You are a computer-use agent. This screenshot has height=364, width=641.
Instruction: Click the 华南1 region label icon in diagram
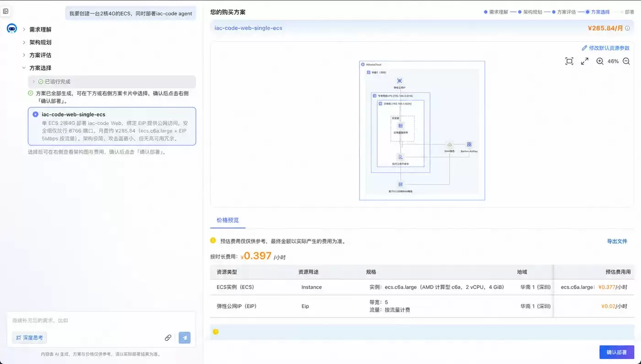(x=369, y=72)
